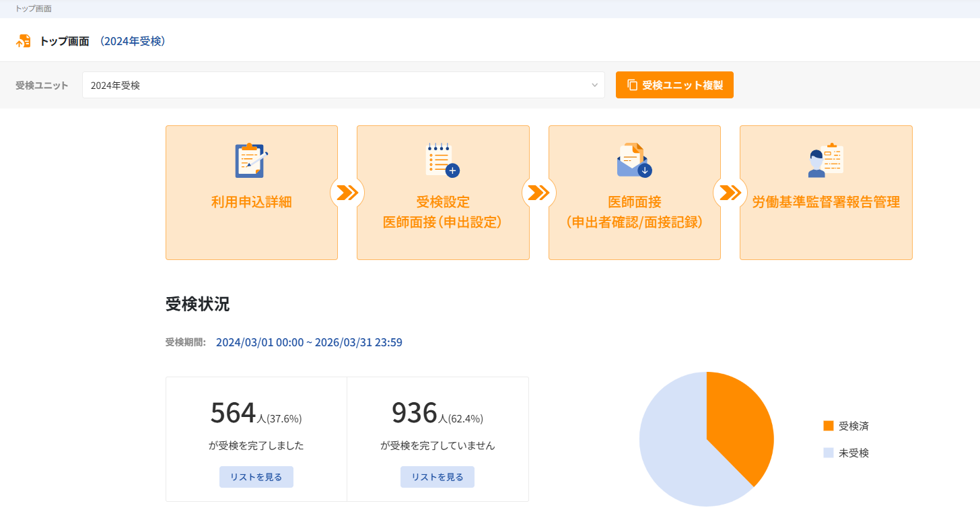Click the double-arrow icon before 労働基準監督署報告管理 card
Image resolution: width=980 pixels, height=514 pixels.
tap(730, 193)
